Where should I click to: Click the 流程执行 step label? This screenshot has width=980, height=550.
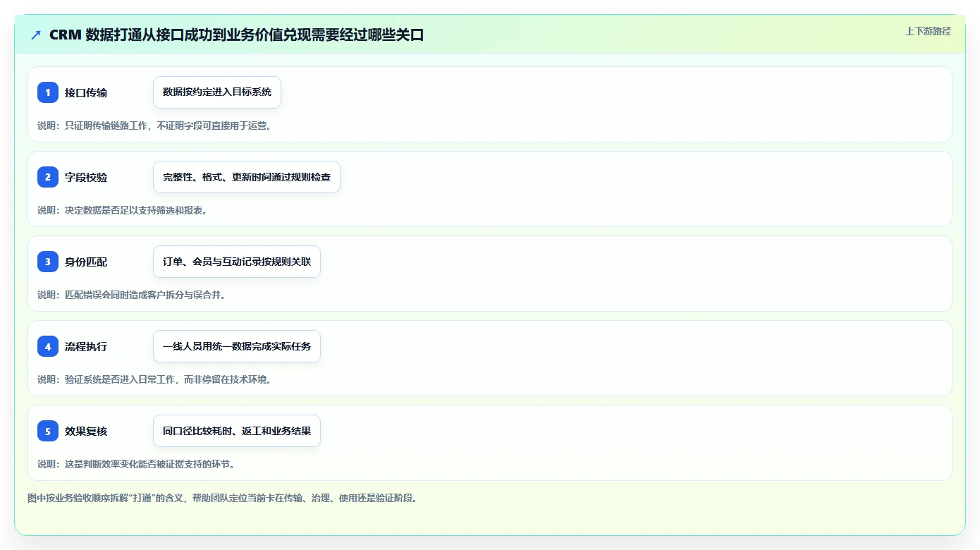[86, 346]
